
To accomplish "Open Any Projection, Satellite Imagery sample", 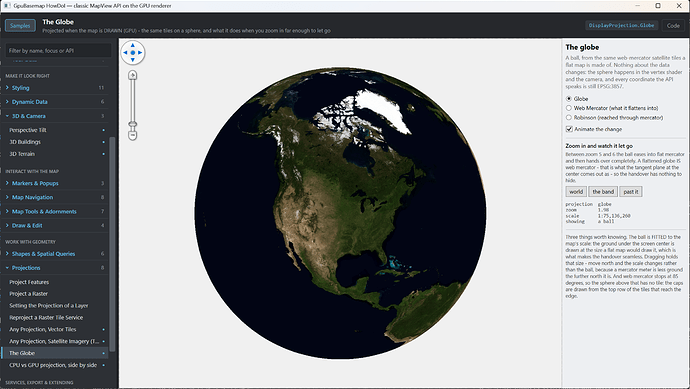I will pos(55,341).
